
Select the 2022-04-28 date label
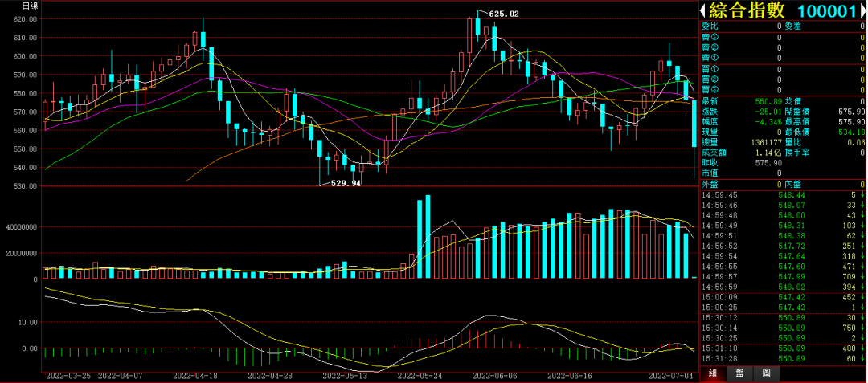point(270,375)
